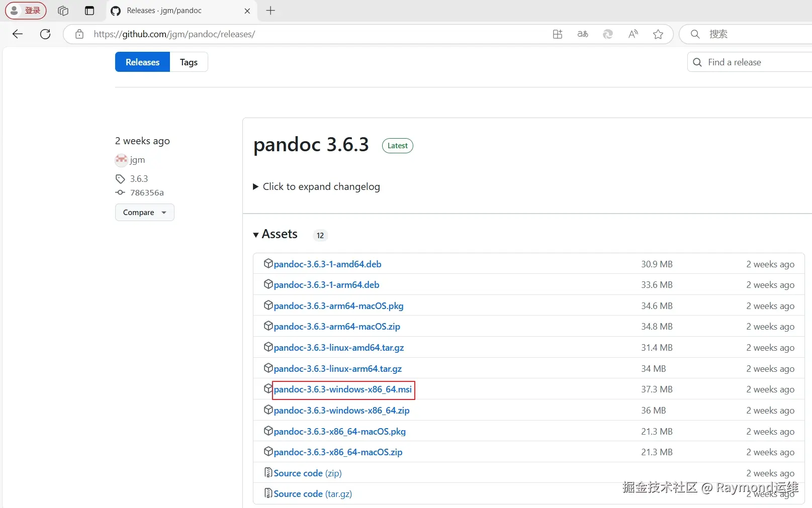Expand the changelog disclosure triangle
Viewport: 812px width, 508px height.
tap(256, 187)
